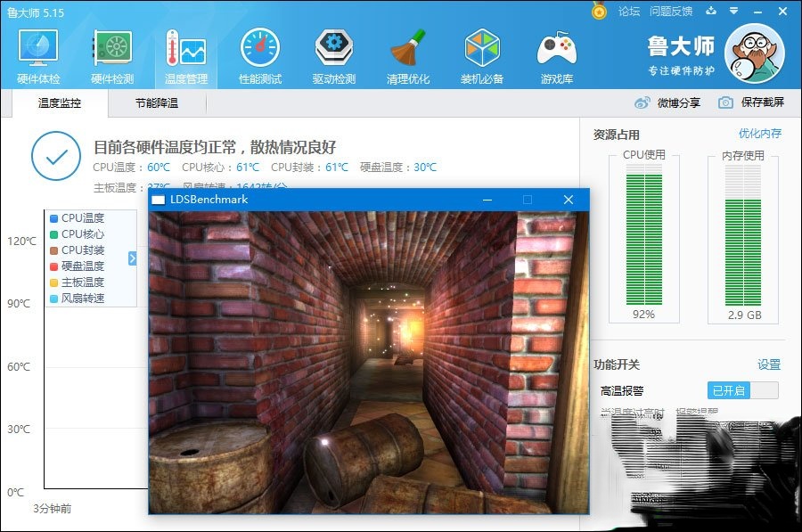The width and height of the screenshot is (802, 532).
Task: Click the camera screenshot icon
Action: point(725,102)
